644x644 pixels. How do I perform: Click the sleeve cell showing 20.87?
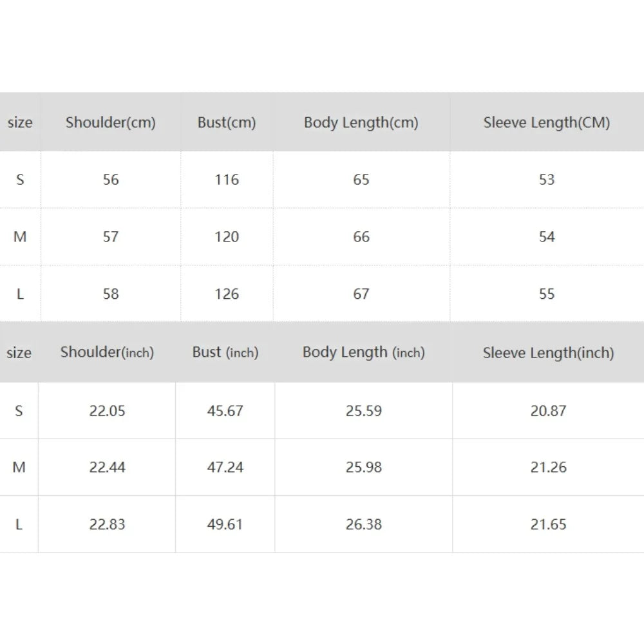[x=549, y=411]
